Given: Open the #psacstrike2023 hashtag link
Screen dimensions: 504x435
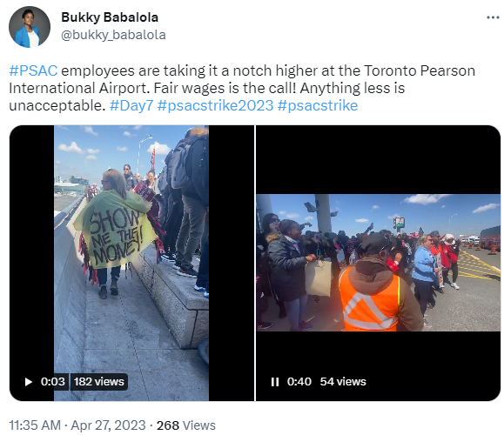Looking at the screenshot, I should [215, 105].
